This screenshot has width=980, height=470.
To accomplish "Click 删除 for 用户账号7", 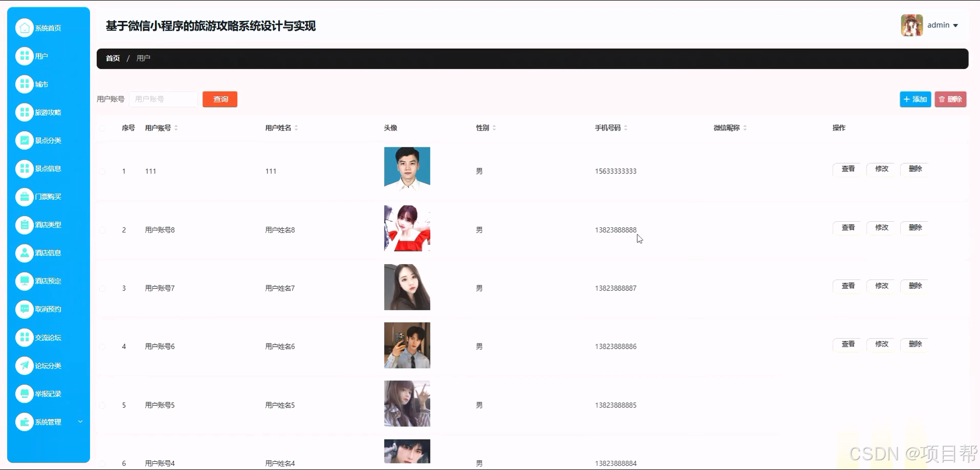I will [x=915, y=286].
